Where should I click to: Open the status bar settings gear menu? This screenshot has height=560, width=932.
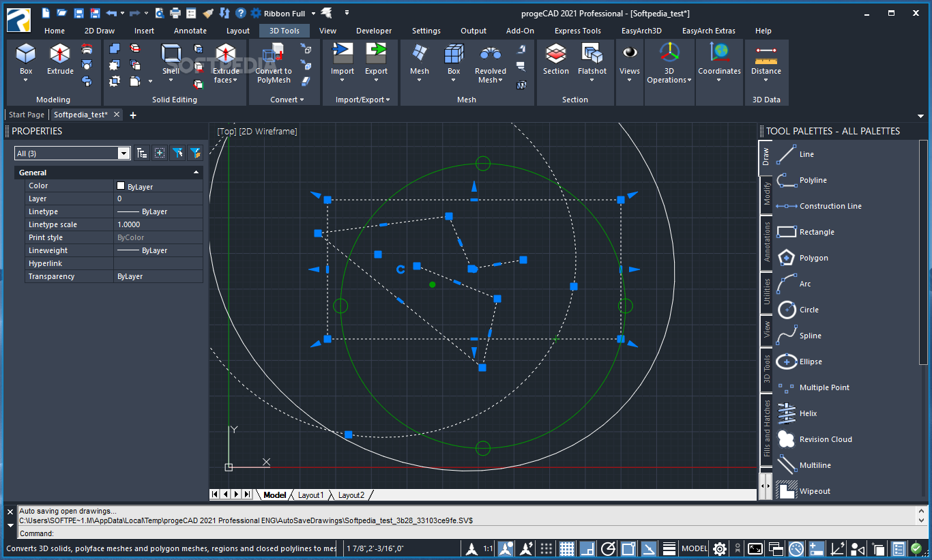[x=720, y=548]
